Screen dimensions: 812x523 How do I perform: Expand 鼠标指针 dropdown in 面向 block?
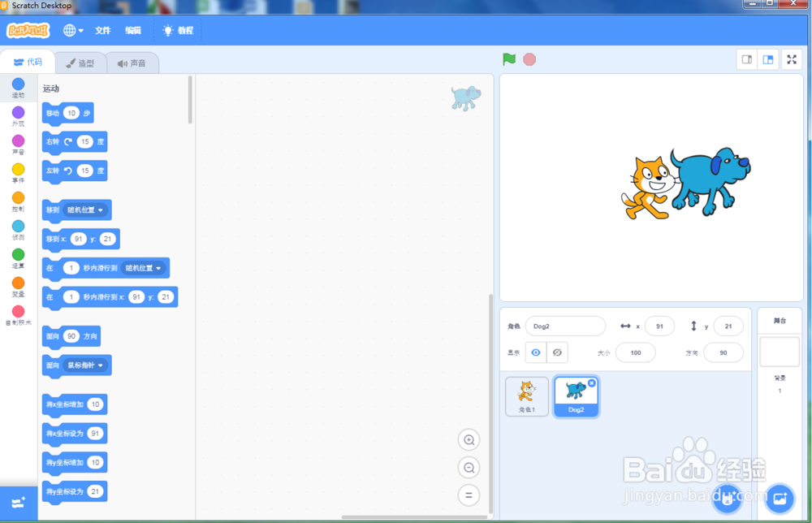85,365
